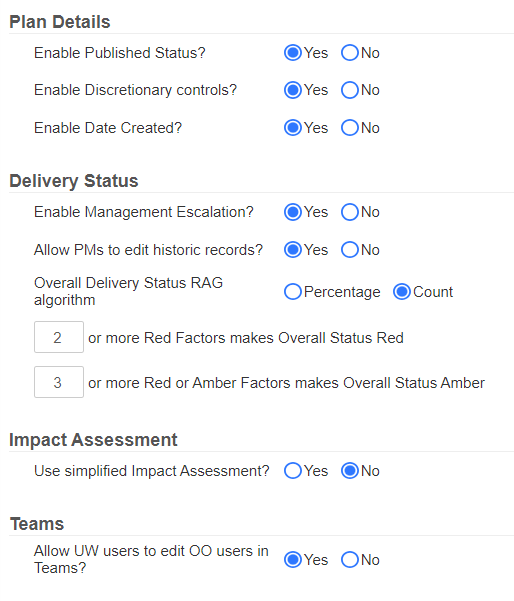Click the Red or Amber Factors field
Viewport: 514px width, 601px height.
click(59, 382)
